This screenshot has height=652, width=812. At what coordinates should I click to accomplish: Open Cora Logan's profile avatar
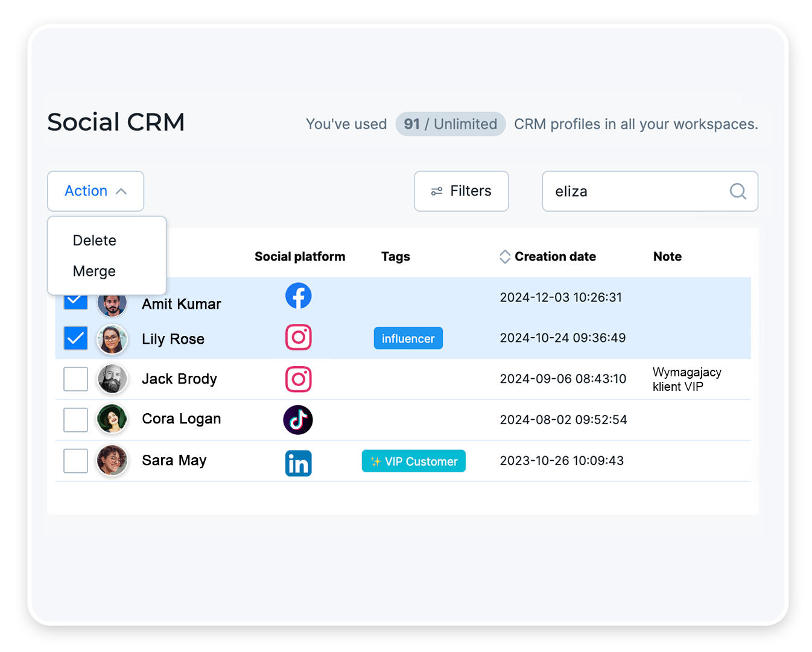point(112,419)
